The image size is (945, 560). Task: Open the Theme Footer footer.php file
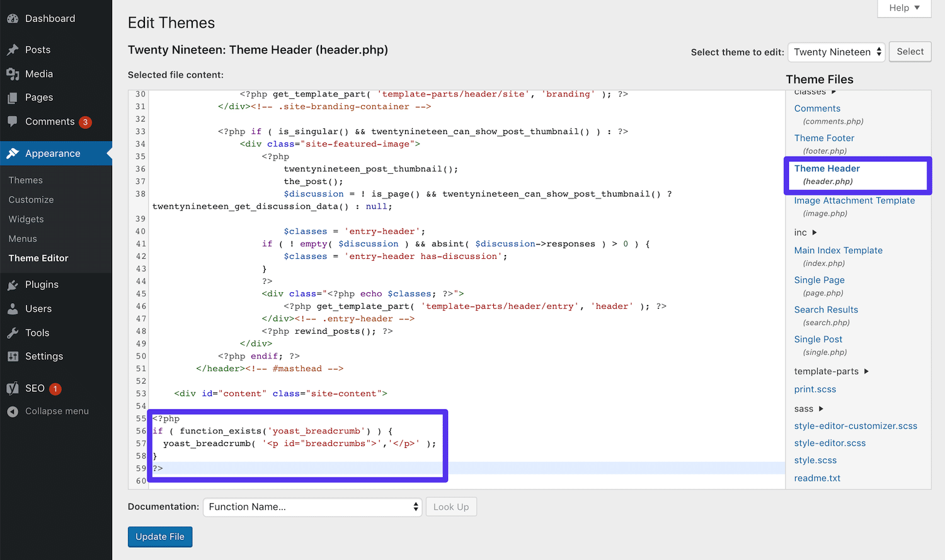tap(824, 137)
